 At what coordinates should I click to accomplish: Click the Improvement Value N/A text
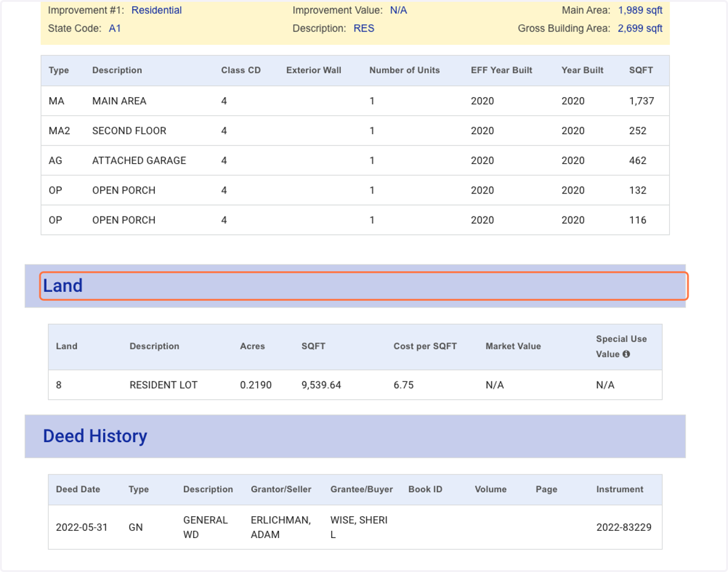pyautogui.click(x=399, y=10)
